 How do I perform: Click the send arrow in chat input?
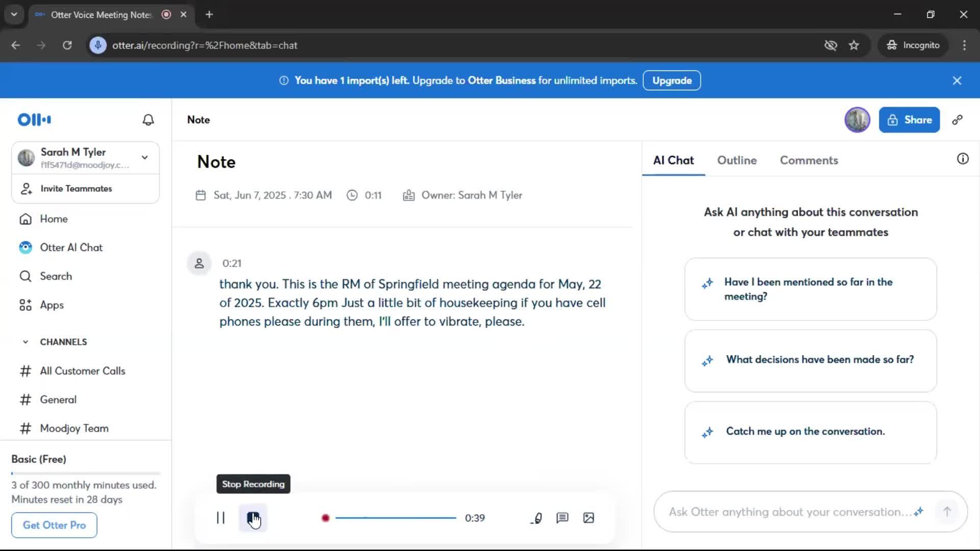947,512
